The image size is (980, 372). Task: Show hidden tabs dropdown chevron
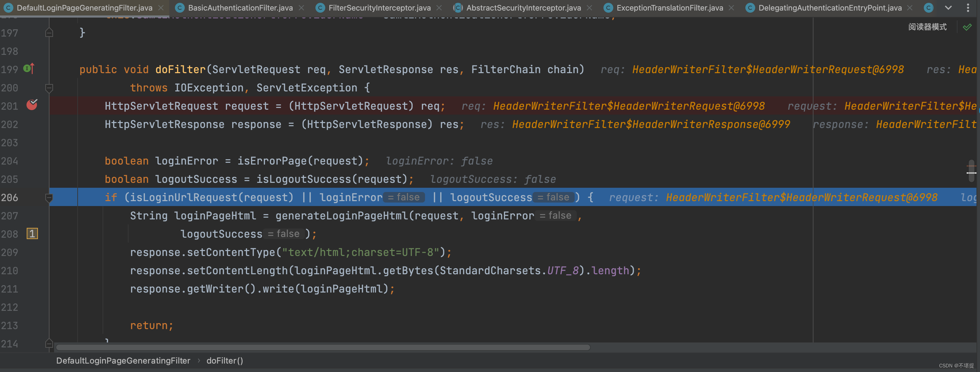point(948,8)
